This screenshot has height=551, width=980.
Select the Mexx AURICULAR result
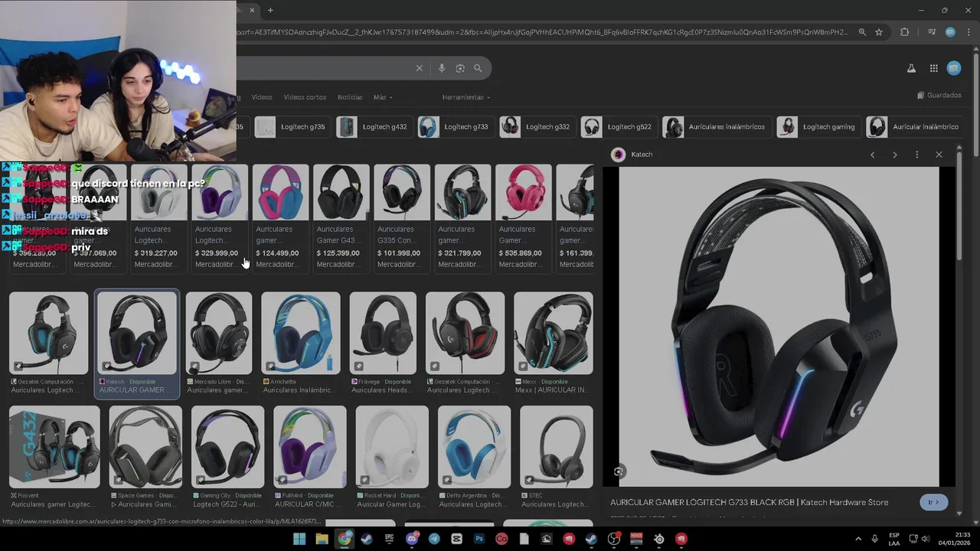pos(553,344)
